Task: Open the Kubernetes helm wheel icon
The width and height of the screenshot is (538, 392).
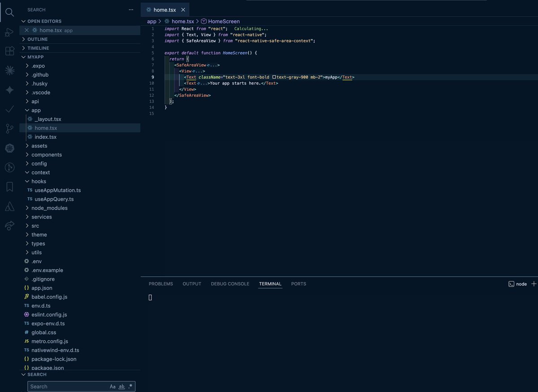Action: pyautogui.click(x=9, y=148)
